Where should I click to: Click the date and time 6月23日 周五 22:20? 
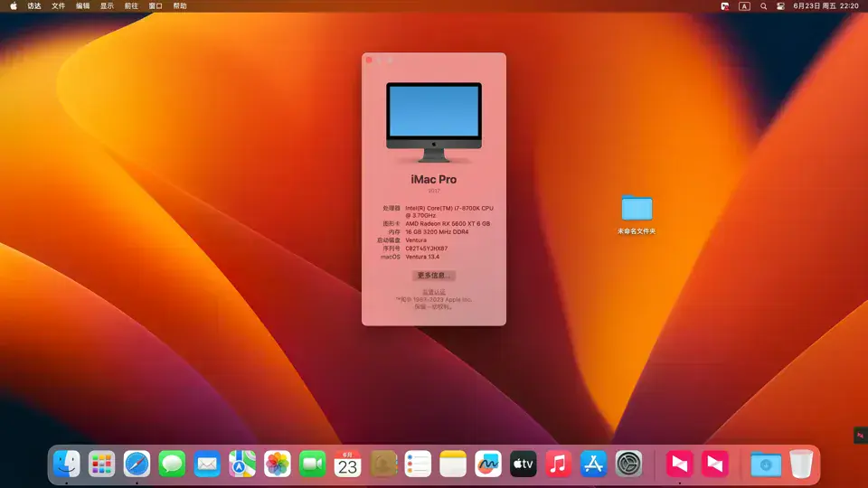click(826, 6)
